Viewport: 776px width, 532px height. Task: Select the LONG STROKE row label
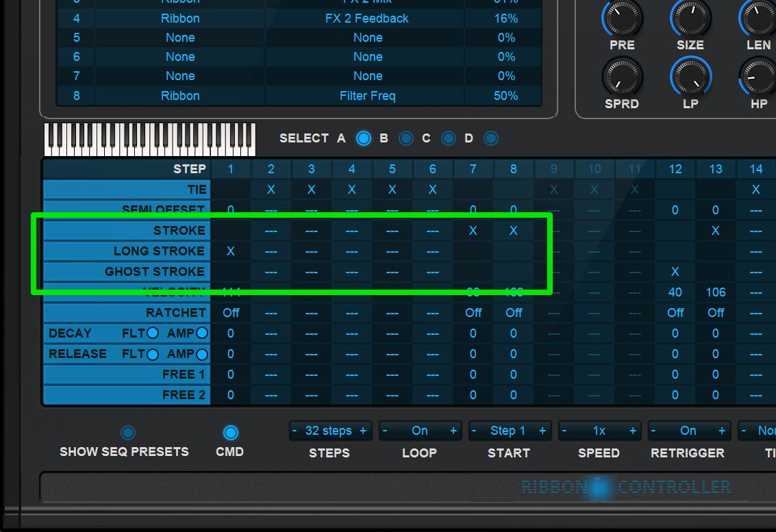click(x=127, y=251)
